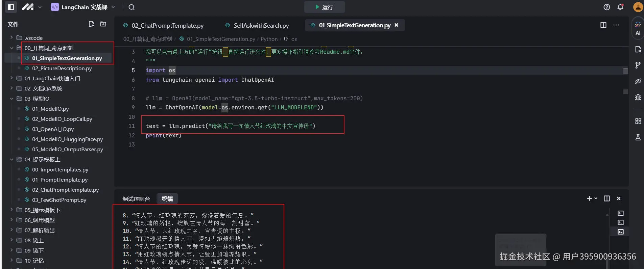Open file search icon in right sidebar
The width and height of the screenshot is (644, 269).
[x=638, y=49]
